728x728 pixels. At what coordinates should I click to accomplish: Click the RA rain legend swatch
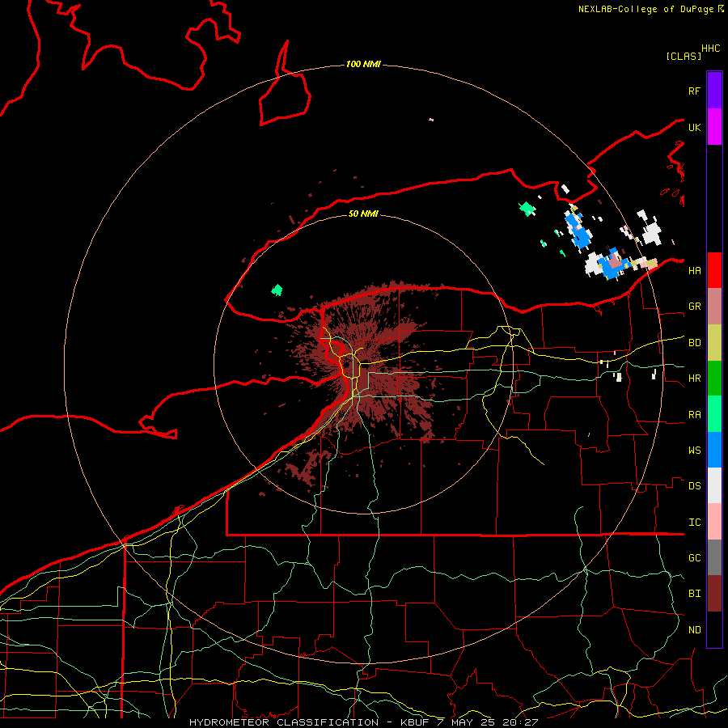(x=714, y=414)
